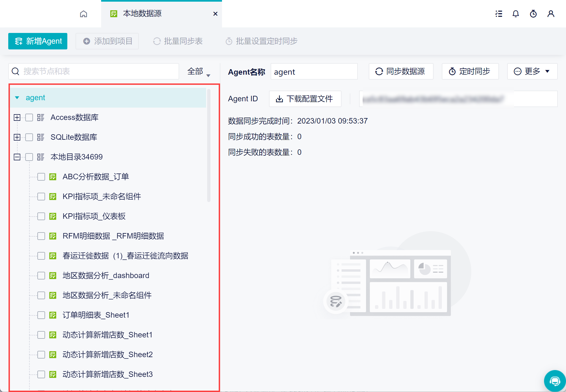This screenshot has width=566, height=392.
Task: Click the search magnifier icon
Action: 16,71
